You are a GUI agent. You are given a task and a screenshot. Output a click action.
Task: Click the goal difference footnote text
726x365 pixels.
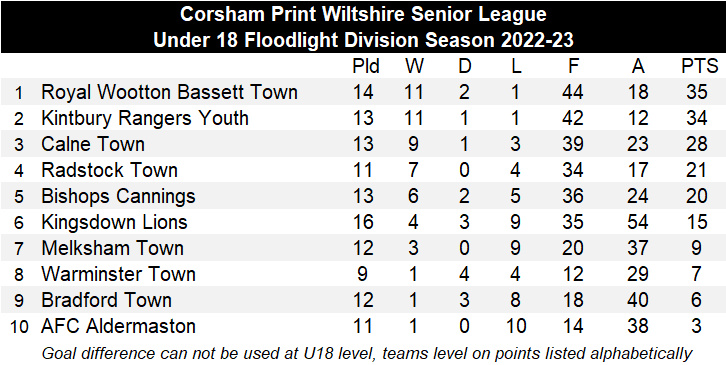click(367, 353)
